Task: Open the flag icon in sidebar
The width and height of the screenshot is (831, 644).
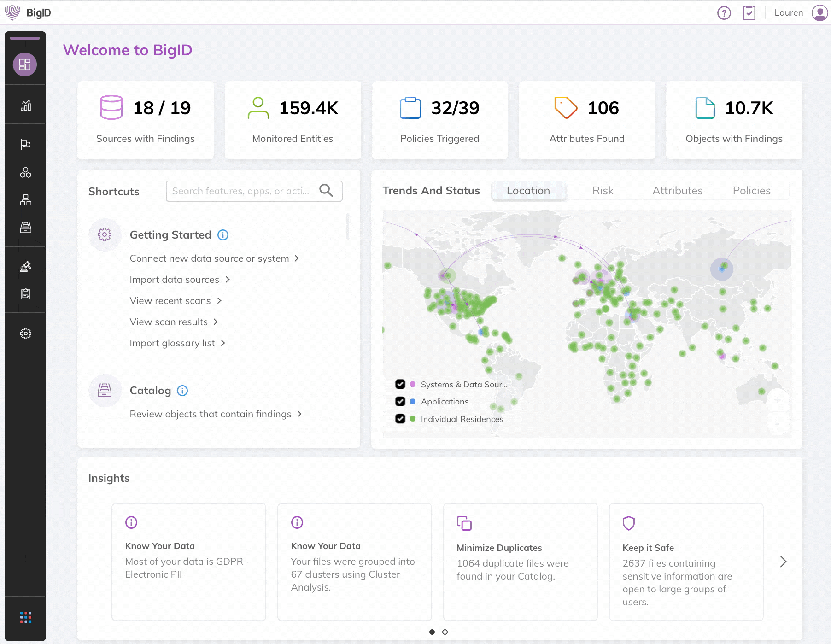Action: coord(26,145)
